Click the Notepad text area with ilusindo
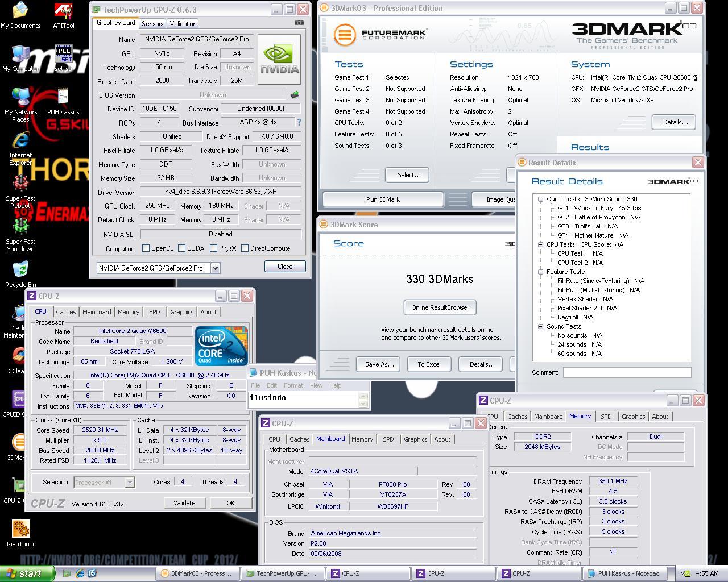 [303, 400]
